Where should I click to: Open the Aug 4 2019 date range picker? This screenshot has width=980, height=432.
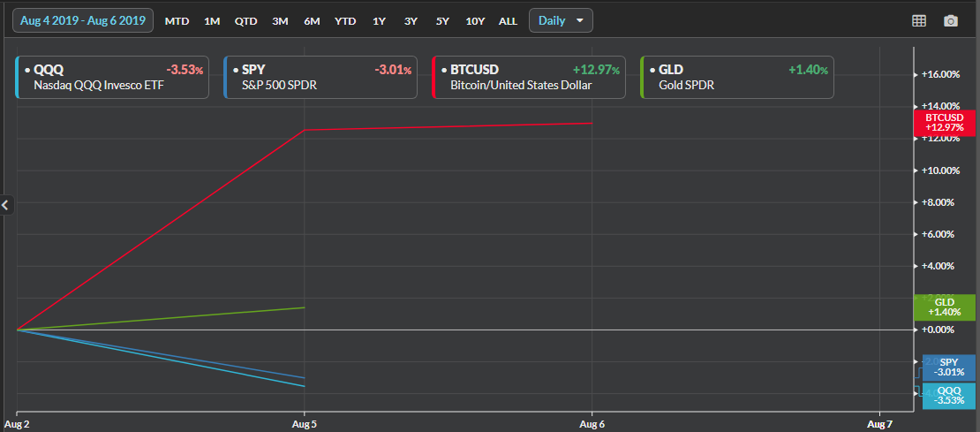pos(82,20)
